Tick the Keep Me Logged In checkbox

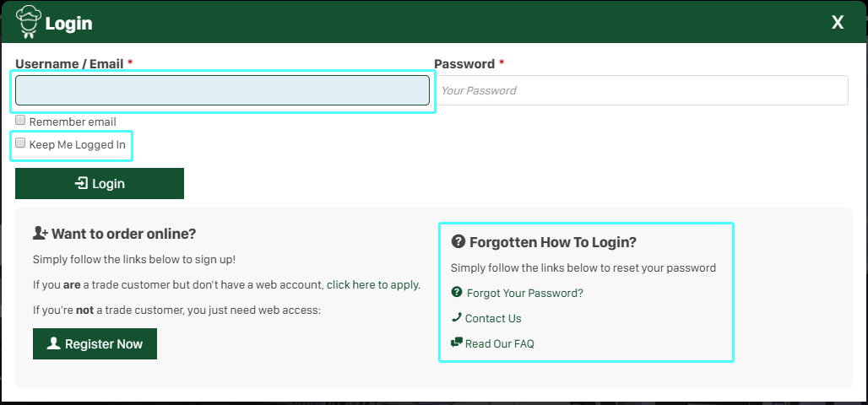(x=20, y=143)
